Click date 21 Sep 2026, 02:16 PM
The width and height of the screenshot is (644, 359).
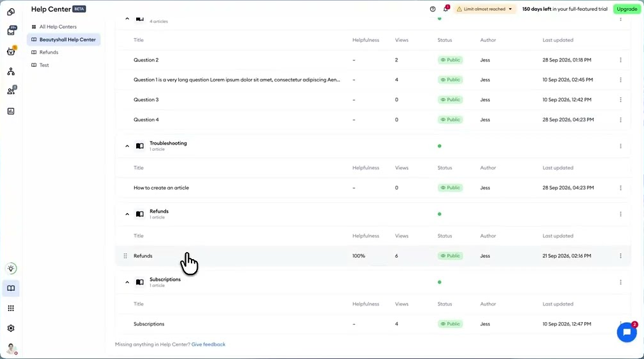pyautogui.click(x=567, y=256)
